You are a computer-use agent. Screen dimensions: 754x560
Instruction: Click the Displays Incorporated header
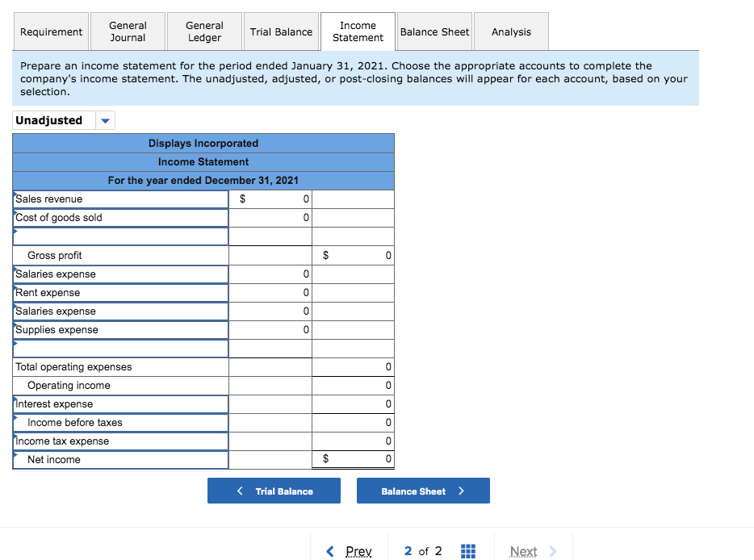(x=203, y=144)
